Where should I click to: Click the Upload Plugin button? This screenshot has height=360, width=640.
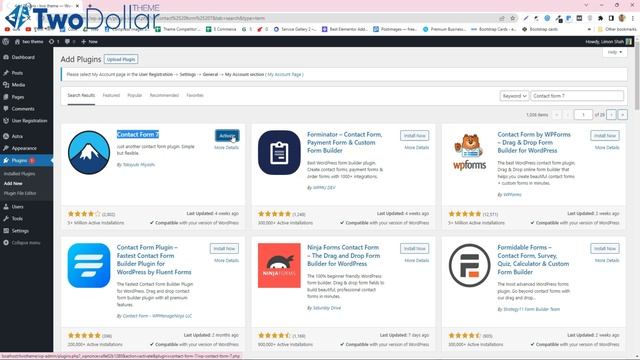121,59
